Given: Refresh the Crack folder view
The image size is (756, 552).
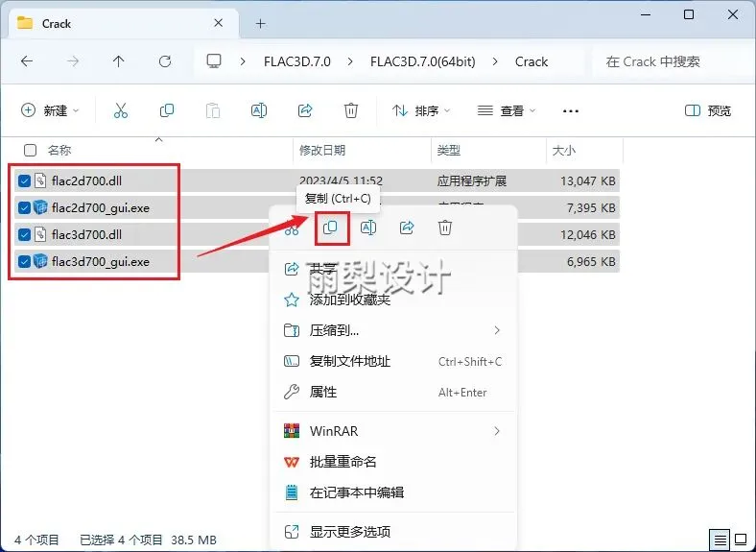Looking at the screenshot, I should [165, 61].
